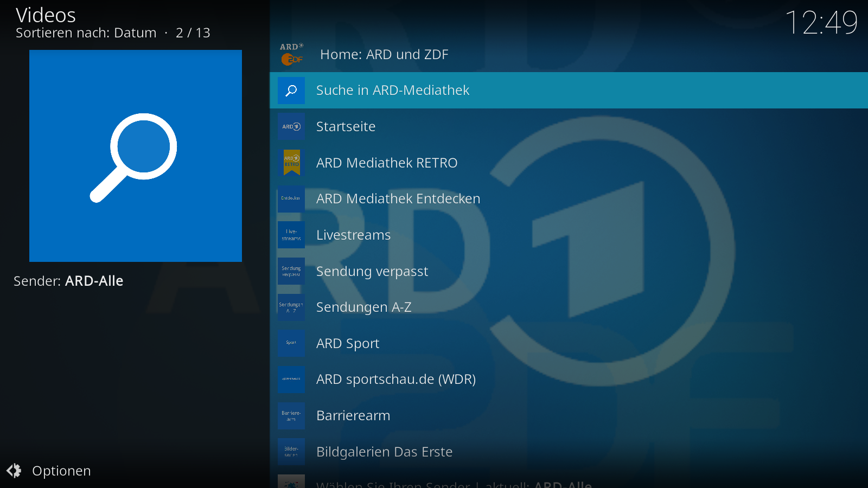Click the Sendungen A-Z thumbnail icon

(x=291, y=307)
